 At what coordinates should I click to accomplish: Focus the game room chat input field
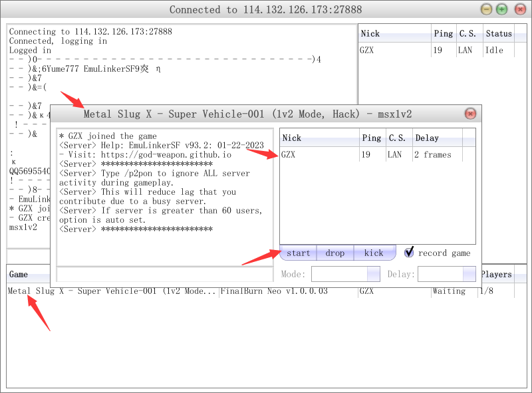tap(165, 274)
